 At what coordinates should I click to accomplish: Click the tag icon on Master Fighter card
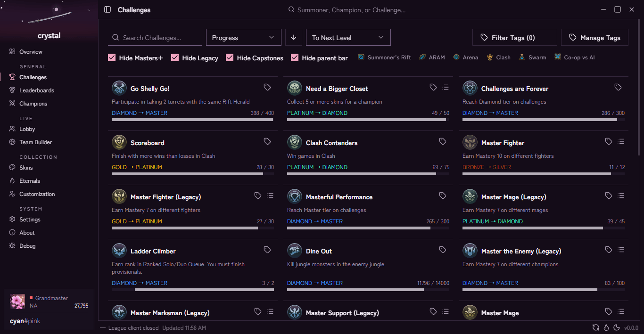[609, 141]
